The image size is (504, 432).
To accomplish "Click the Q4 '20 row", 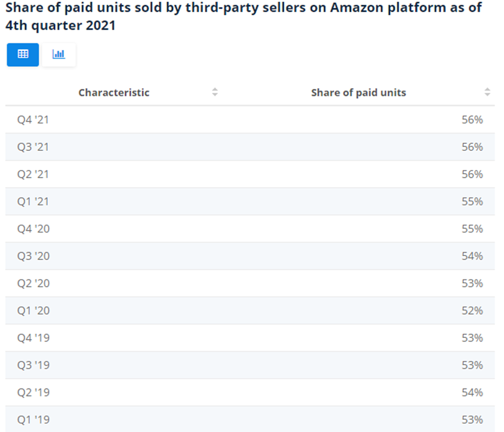I will point(250,229).
